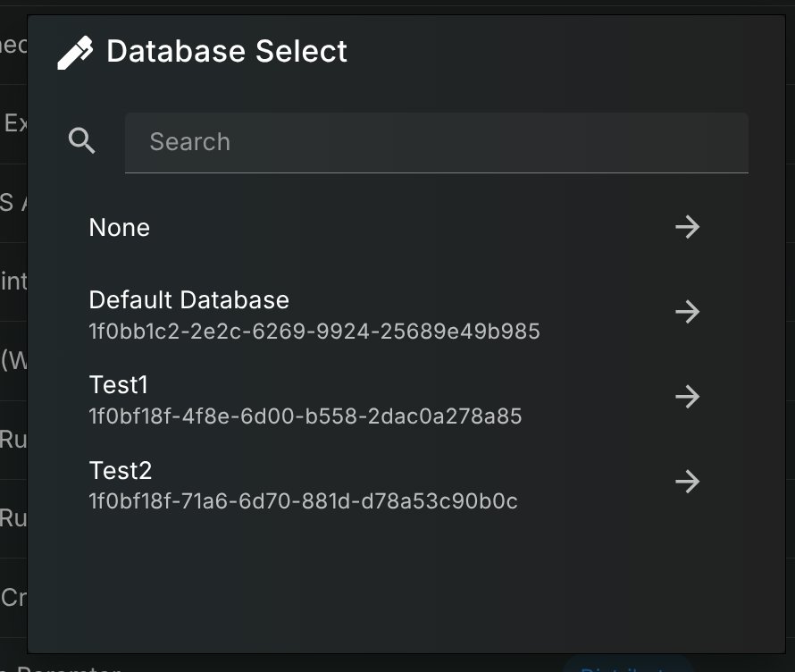Click the arrow icon for Test1
Screen dimensions: 795x672
pos(687,397)
